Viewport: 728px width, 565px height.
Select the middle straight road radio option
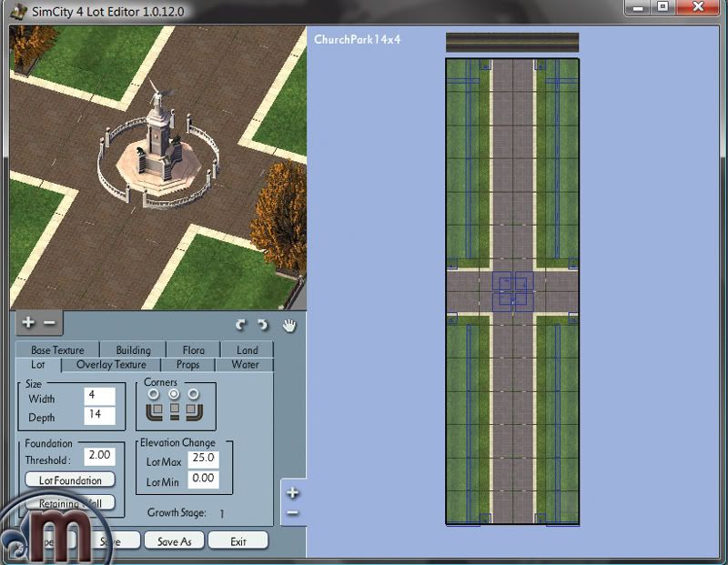tap(174, 394)
